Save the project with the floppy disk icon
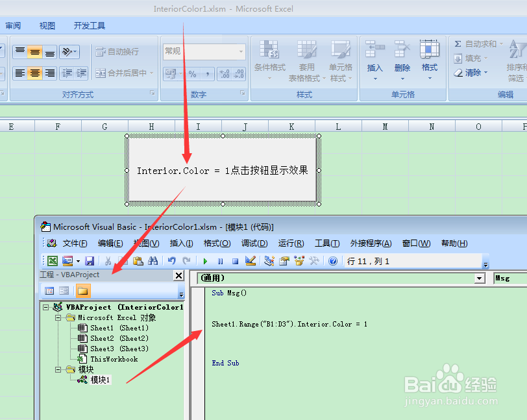This screenshot has width=527, height=420. [90, 261]
